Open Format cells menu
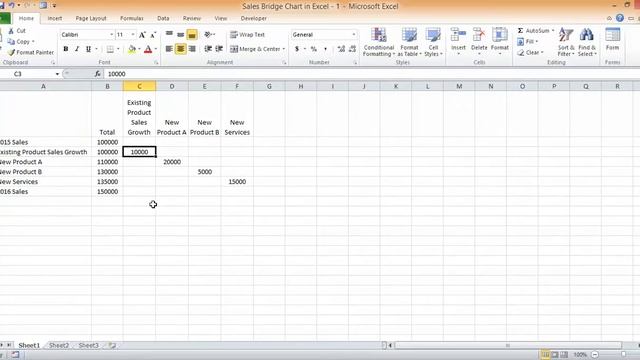The width and height of the screenshot is (640, 360). click(500, 41)
